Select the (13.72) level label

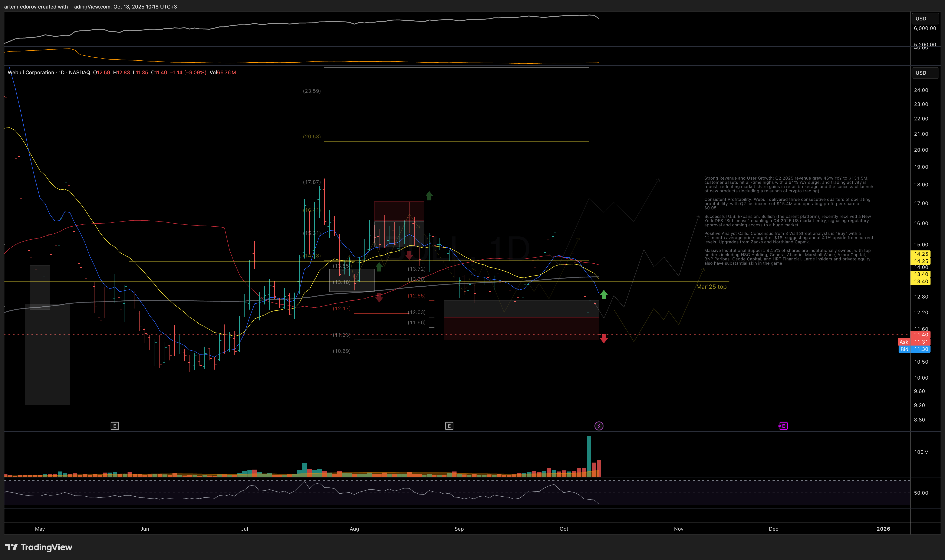click(417, 269)
